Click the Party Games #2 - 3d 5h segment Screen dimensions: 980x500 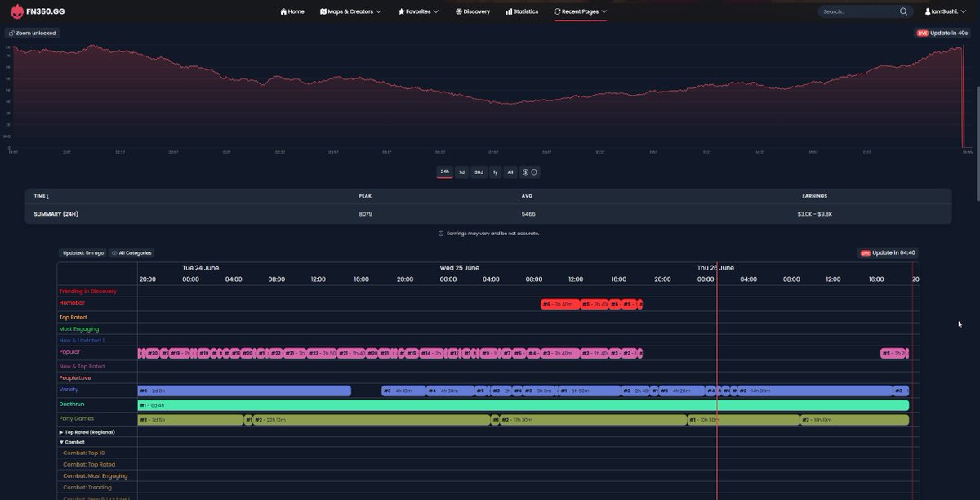click(191, 420)
